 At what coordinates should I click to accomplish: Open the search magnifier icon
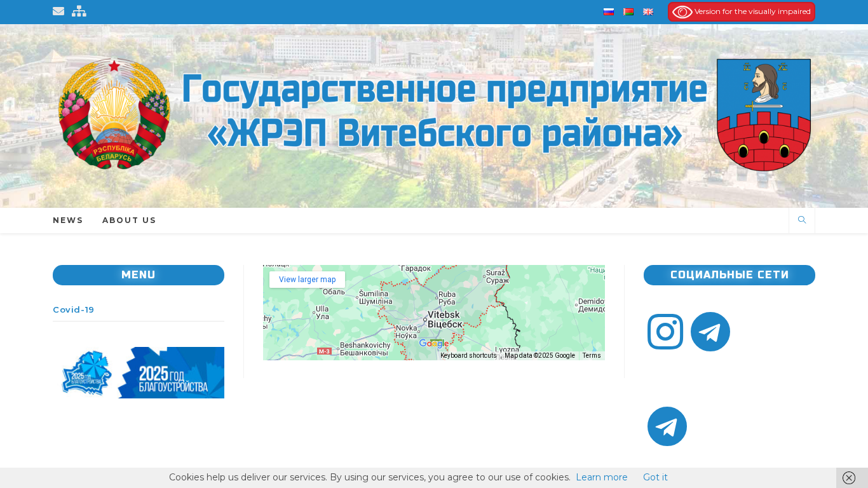(802, 220)
